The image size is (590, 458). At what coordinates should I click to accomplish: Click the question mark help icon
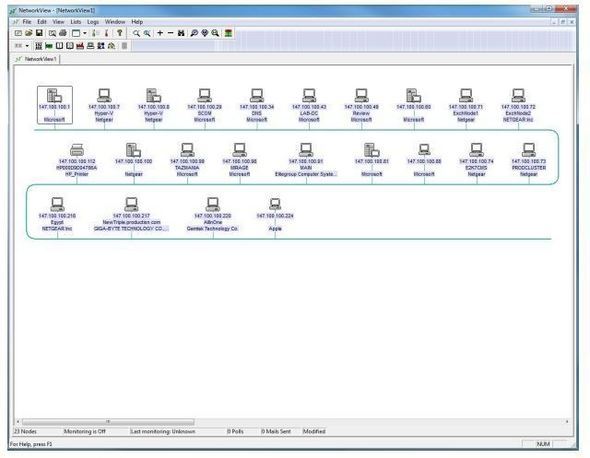click(120, 33)
